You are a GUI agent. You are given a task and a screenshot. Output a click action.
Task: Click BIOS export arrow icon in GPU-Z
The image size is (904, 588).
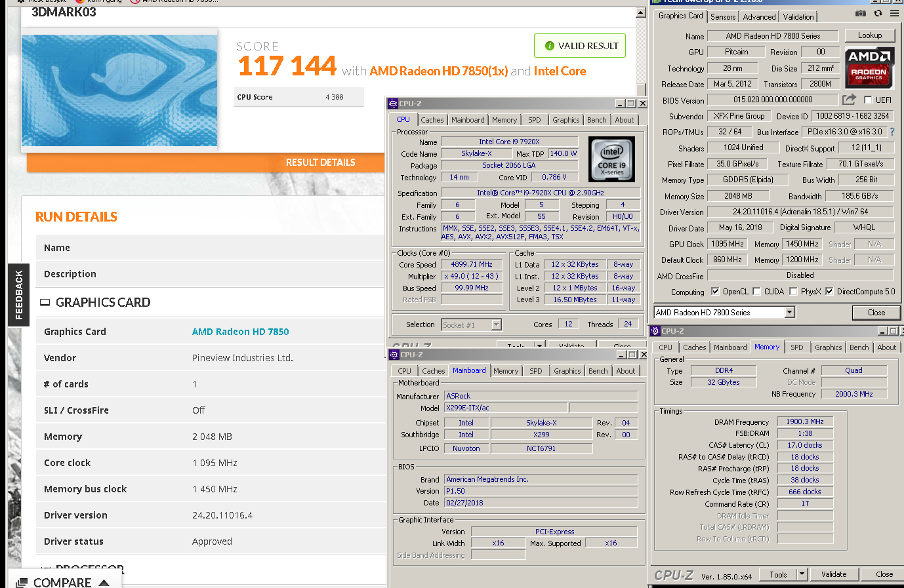tap(849, 100)
